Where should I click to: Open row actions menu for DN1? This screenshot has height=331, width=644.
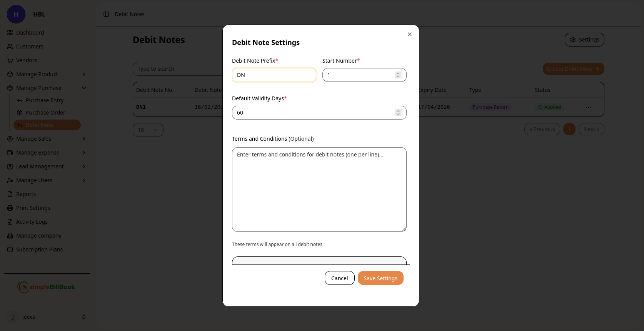pyautogui.click(x=588, y=107)
